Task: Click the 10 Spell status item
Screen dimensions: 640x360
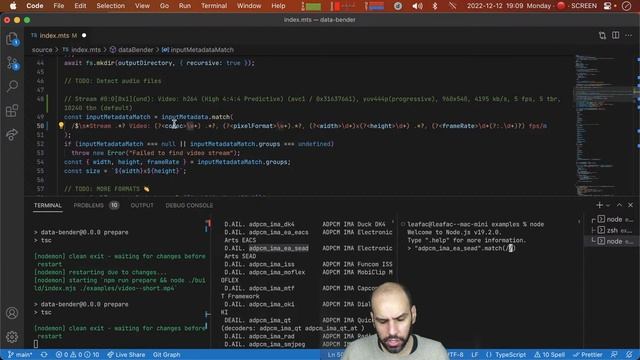Action: point(550,355)
